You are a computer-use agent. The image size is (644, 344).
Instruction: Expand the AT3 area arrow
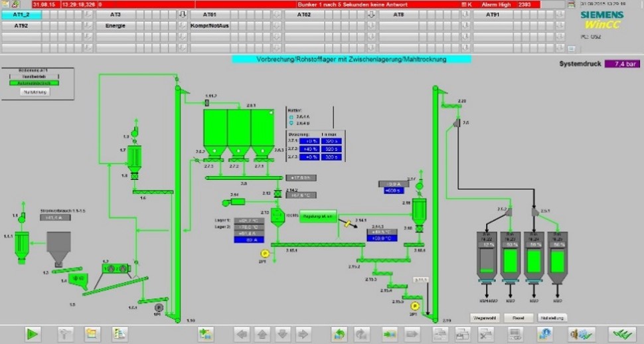pyautogui.click(x=183, y=15)
